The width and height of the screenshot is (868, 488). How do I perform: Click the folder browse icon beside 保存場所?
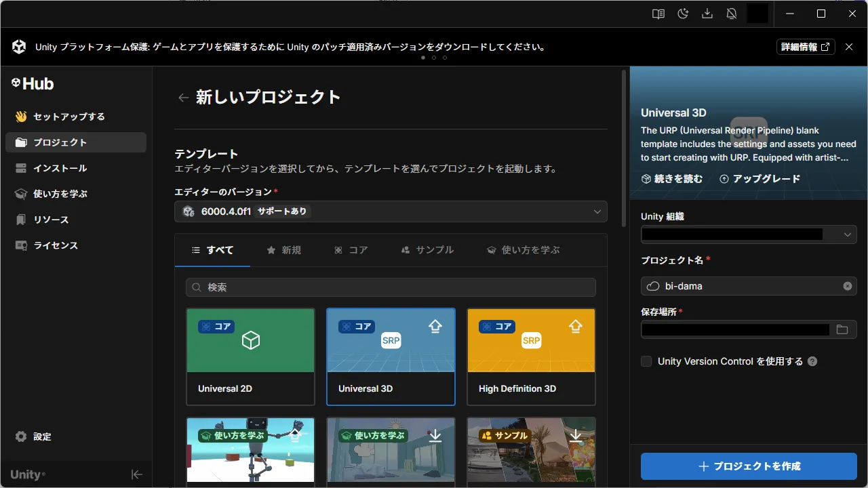[842, 330]
